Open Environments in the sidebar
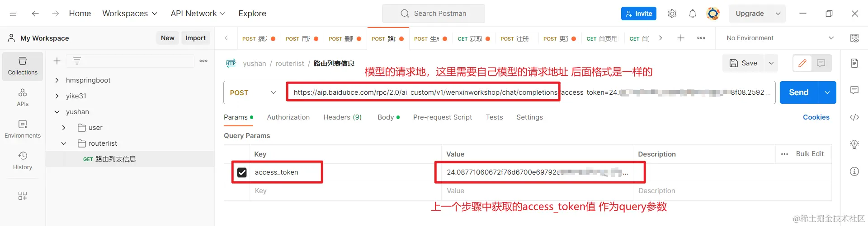Screen dimensions: 868x226 [23, 129]
